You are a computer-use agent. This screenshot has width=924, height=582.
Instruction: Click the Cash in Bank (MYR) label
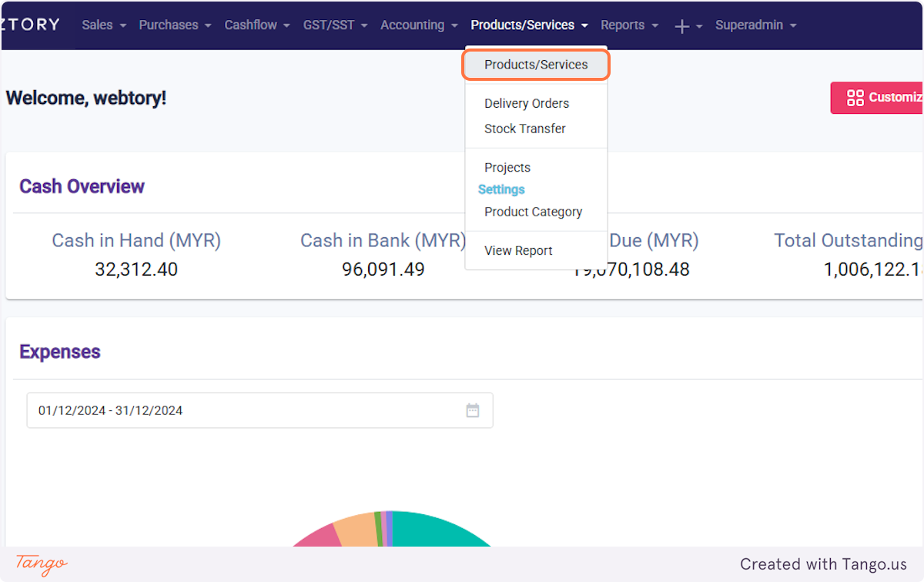coord(383,240)
